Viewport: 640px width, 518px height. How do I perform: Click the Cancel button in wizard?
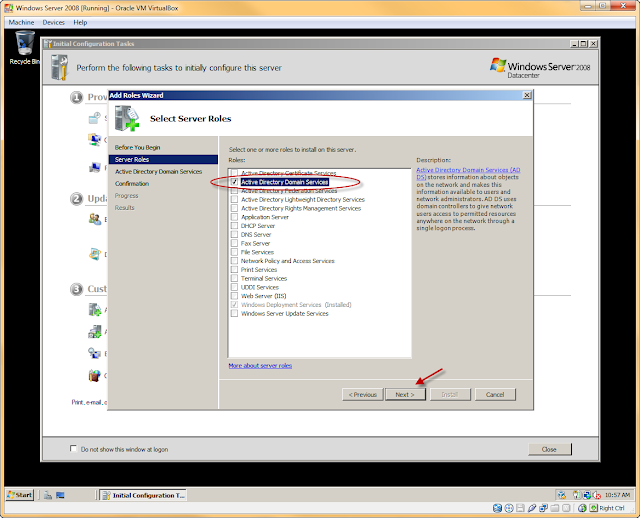click(x=495, y=394)
